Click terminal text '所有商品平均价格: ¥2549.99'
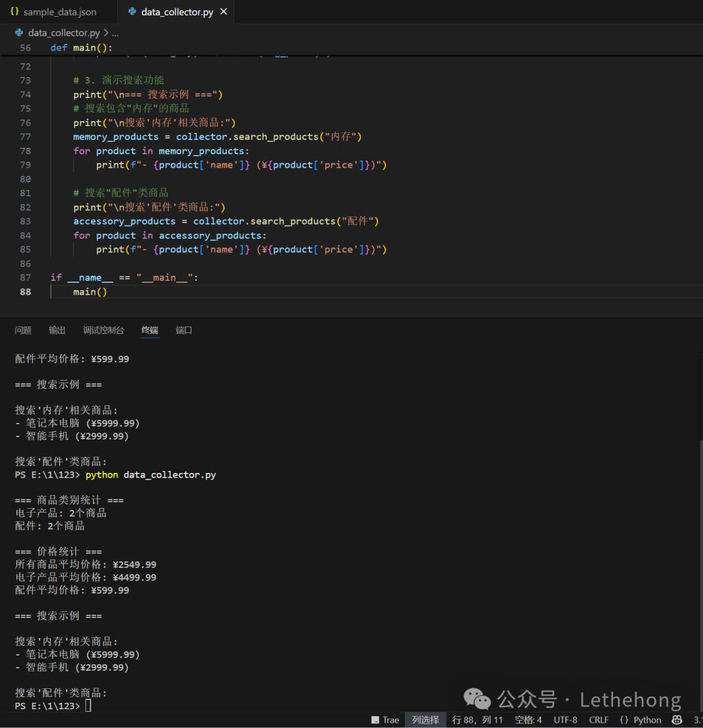The image size is (703, 728). 85,565
